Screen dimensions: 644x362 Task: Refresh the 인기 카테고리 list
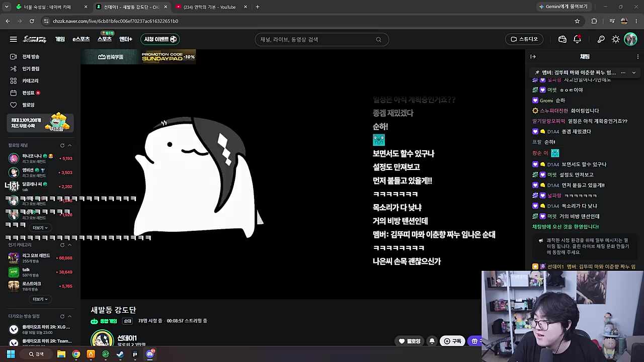coord(62,245)
